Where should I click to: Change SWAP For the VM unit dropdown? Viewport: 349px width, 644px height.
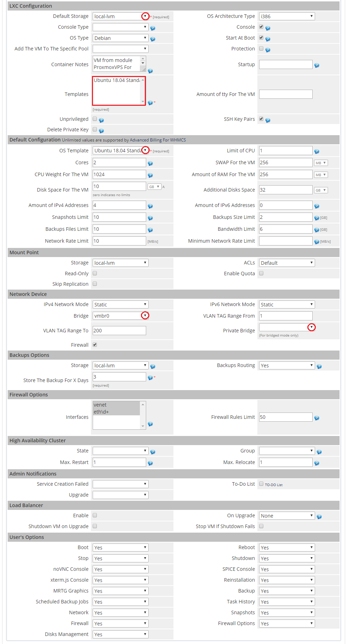coord(321,163)
